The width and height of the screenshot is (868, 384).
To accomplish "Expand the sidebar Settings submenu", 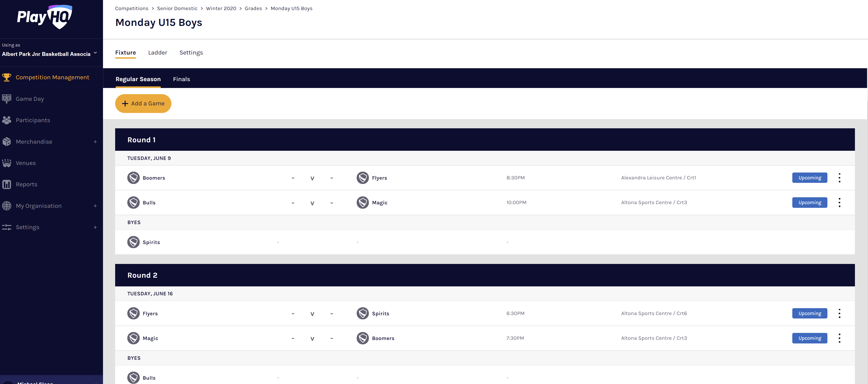I will point(95,228).
